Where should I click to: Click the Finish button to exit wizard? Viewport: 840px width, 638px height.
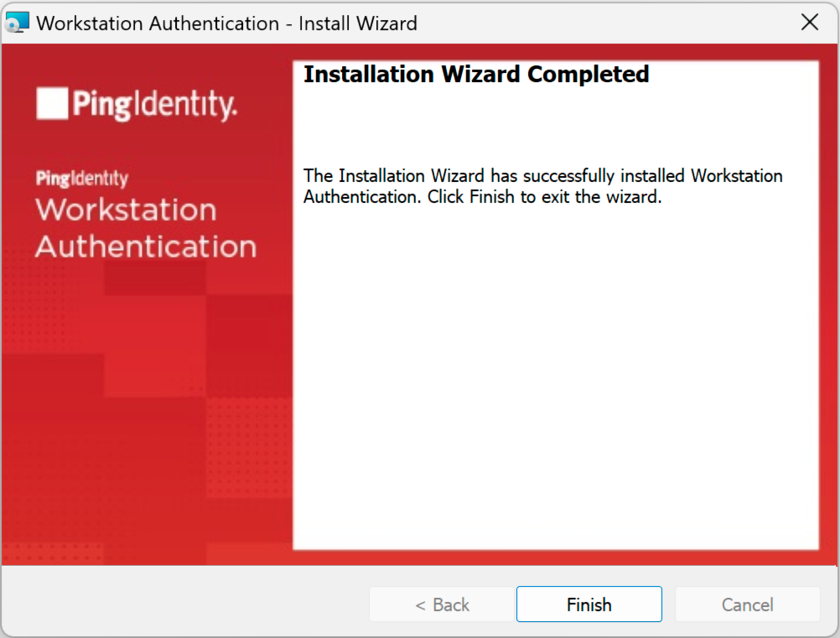589,604
